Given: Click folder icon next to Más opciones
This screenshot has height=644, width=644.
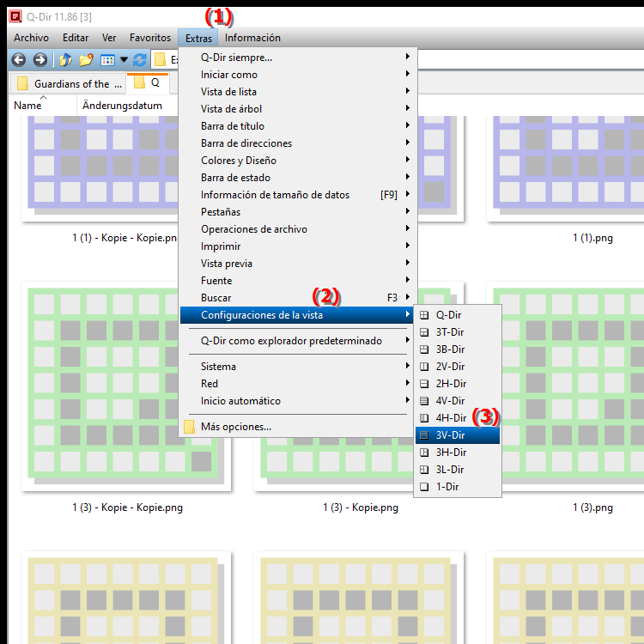Looking at the screenshot, I should pos(190,427).
